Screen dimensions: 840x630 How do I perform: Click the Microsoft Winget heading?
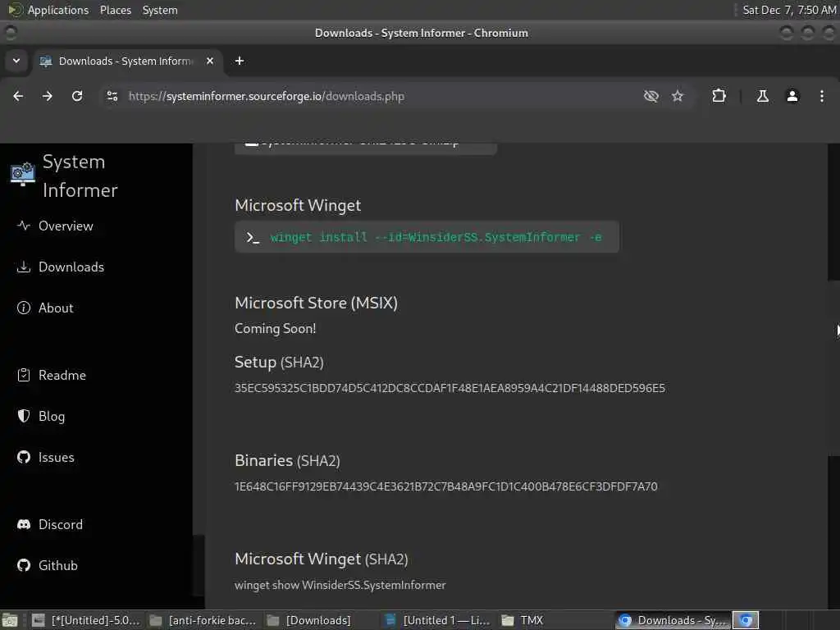point(298,205)
